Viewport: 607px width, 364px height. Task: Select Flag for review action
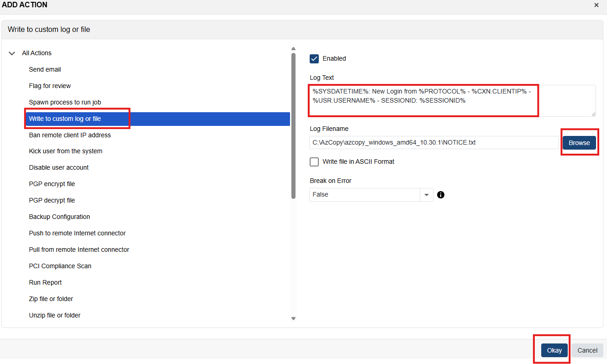[x=50, y=86]
